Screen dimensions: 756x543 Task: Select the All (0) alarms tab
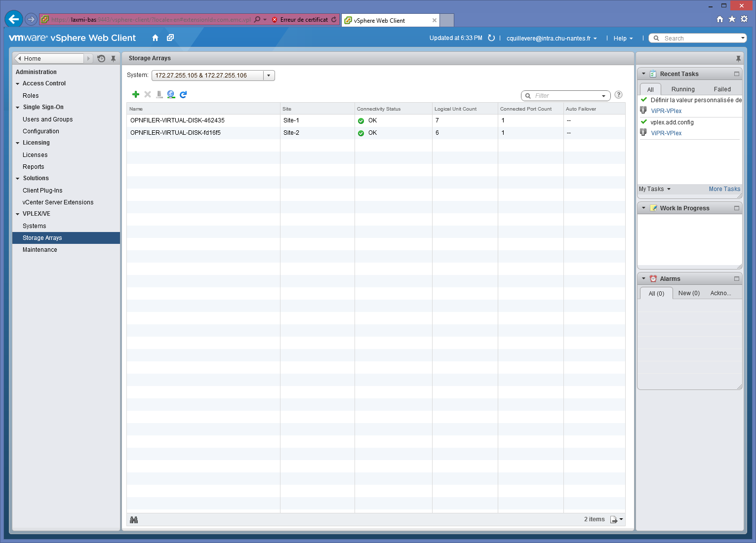click(656, 294)
